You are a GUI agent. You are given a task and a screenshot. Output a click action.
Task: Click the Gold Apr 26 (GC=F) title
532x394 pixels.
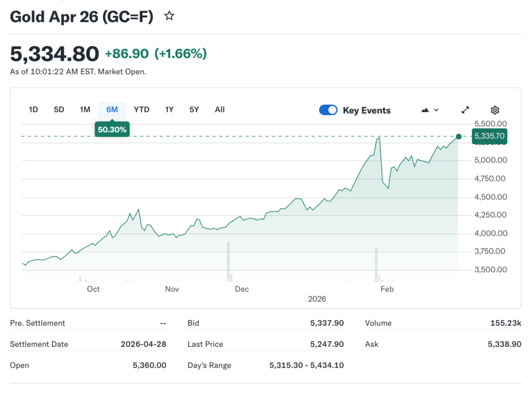click(x=82, y=16)
